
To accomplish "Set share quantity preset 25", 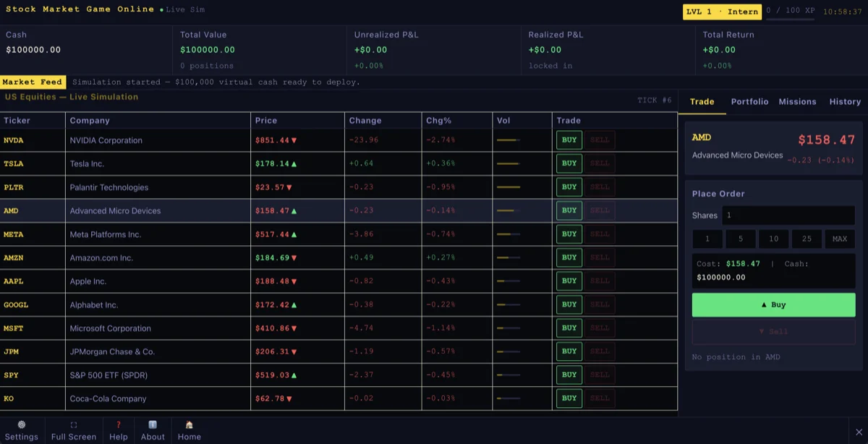I will click(807, 239).
